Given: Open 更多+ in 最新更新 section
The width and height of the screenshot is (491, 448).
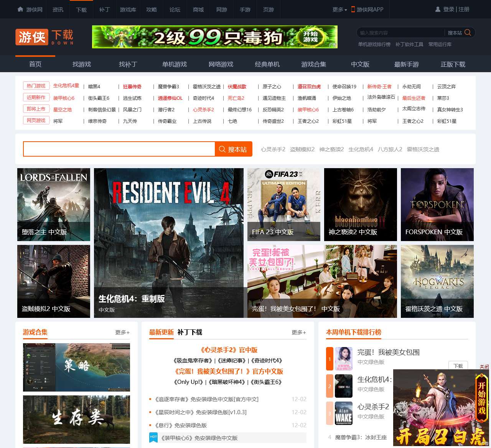Looking at the screenshot, I should 299,332.
